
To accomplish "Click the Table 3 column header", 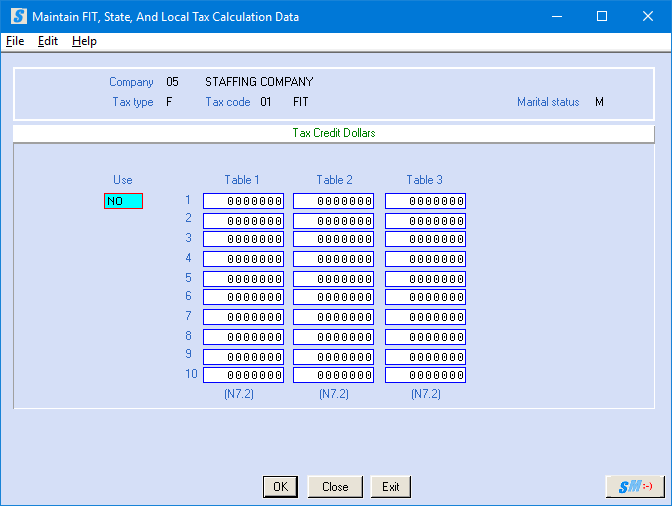I will pos(424,180).
